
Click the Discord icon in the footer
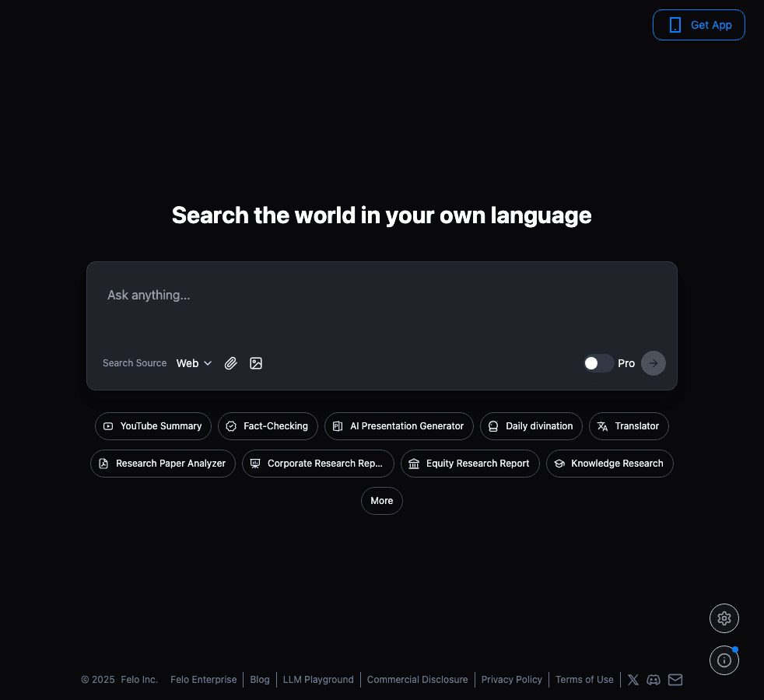[654, 680]
